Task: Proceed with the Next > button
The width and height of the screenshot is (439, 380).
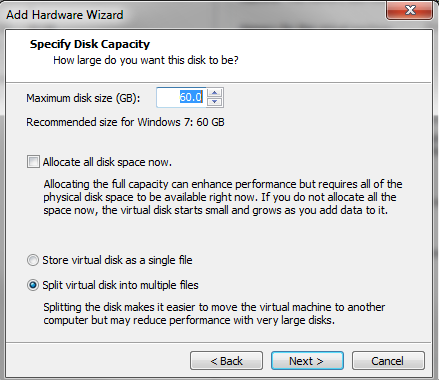Action: coord(307,361)
